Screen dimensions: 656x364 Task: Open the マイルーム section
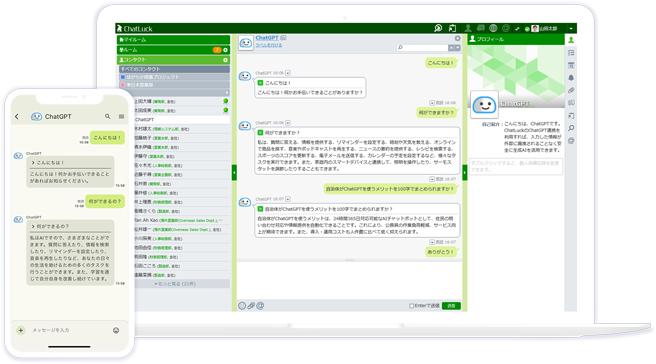173,40
